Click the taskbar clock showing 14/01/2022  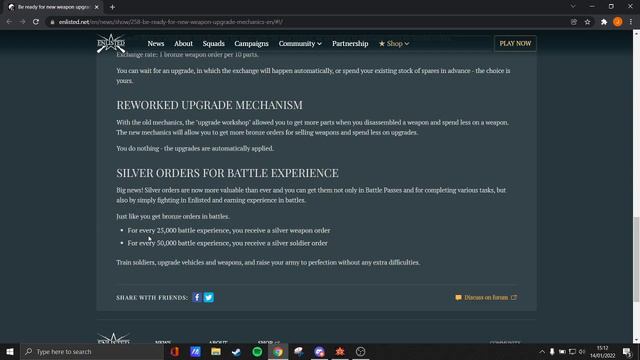tap(602, 351)
